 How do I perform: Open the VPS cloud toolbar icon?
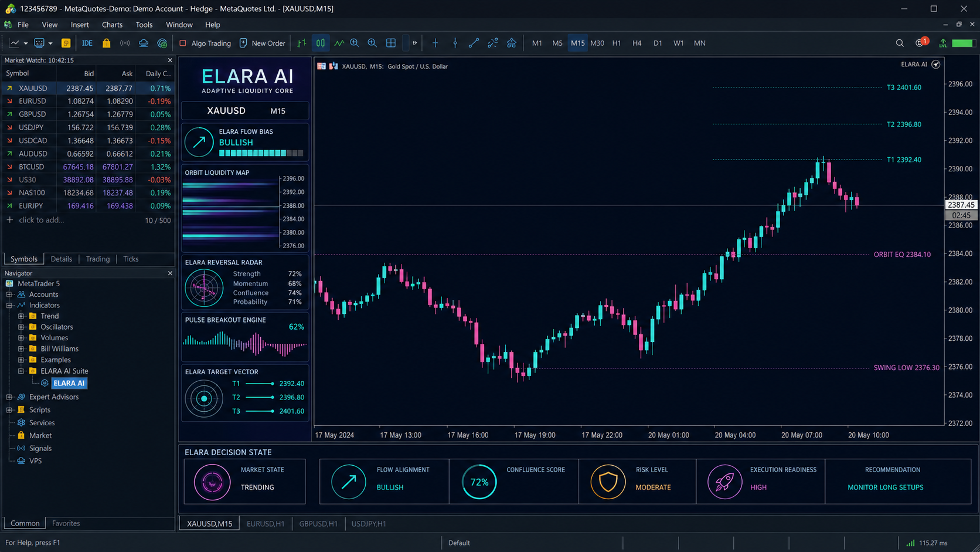click(x=144, y=43)
